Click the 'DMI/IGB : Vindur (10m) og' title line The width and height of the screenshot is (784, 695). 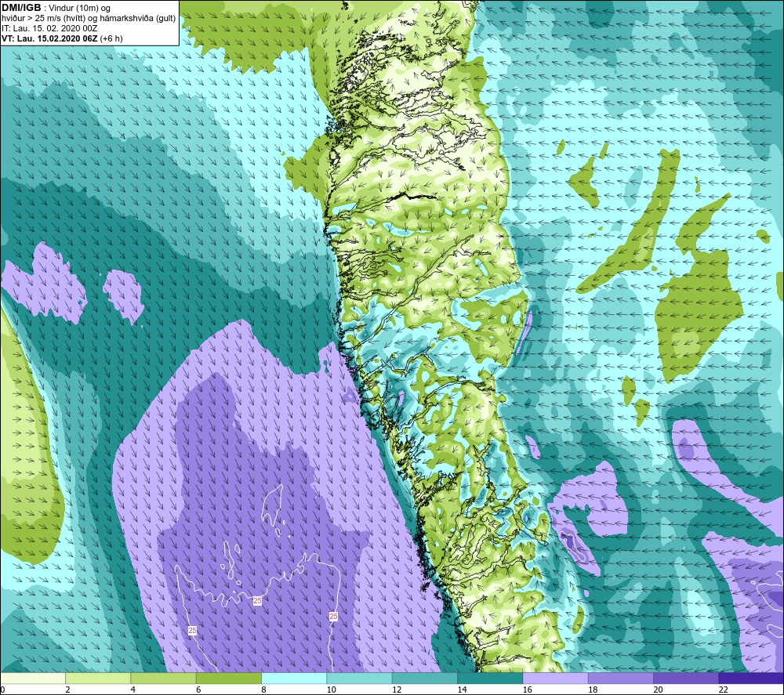point(56,8)
